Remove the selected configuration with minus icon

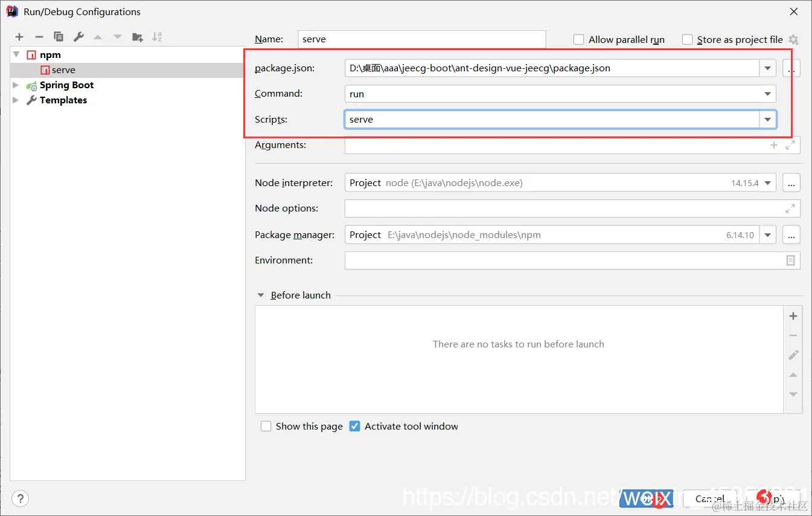(x=39, y=37)
